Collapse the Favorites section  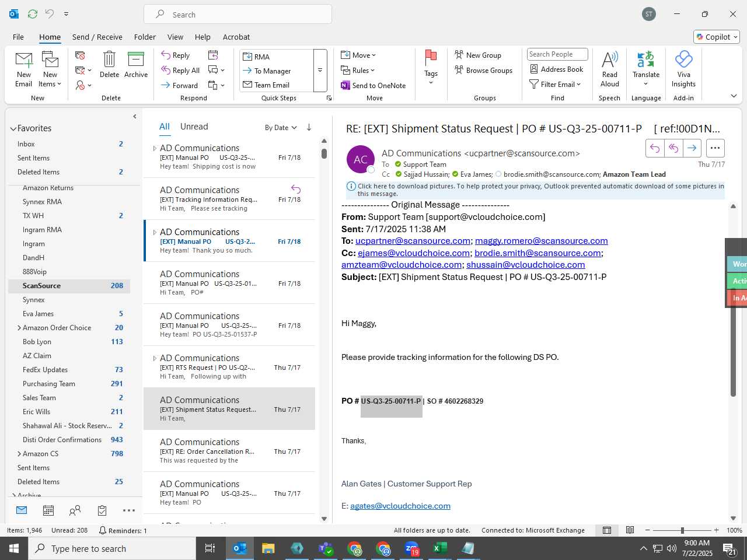pyautogui.click(x=13, y=128)
